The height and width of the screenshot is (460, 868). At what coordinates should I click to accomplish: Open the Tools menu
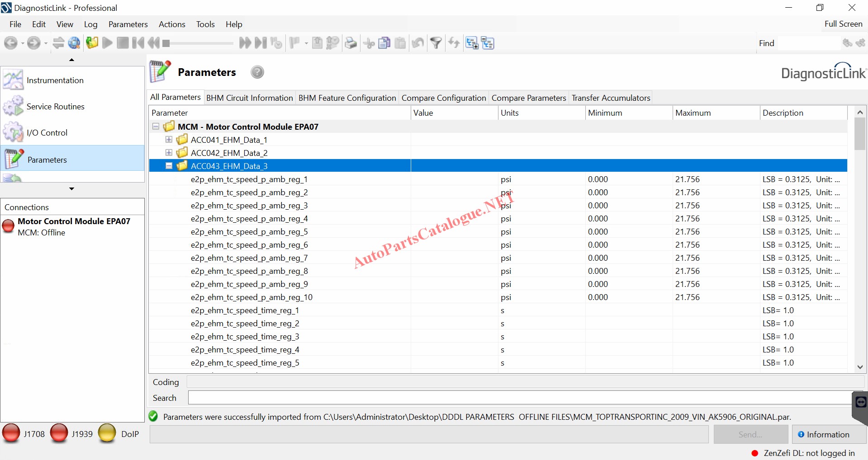pyautogui.click(x=205, y=24)
